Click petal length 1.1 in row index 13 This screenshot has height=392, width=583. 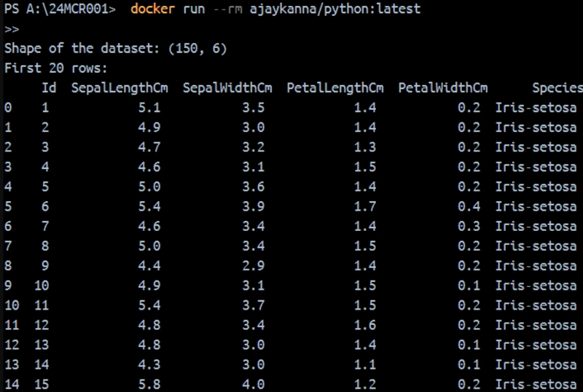(x=365, y=364)
